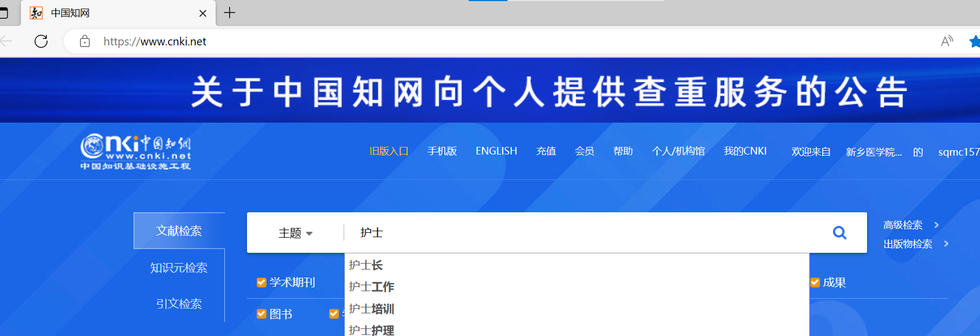Image resolution: width=980 pixels, height=336 pixels.
Task: Click the favorites star icon
Action: pos(975,41)
